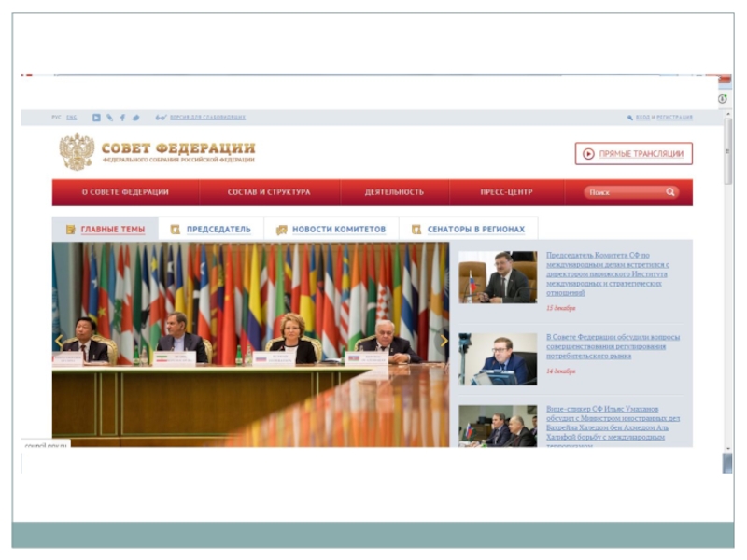Screen dimensions: 747x560
Task: Click the 14 декабря date text
Action: pos(561,371)
